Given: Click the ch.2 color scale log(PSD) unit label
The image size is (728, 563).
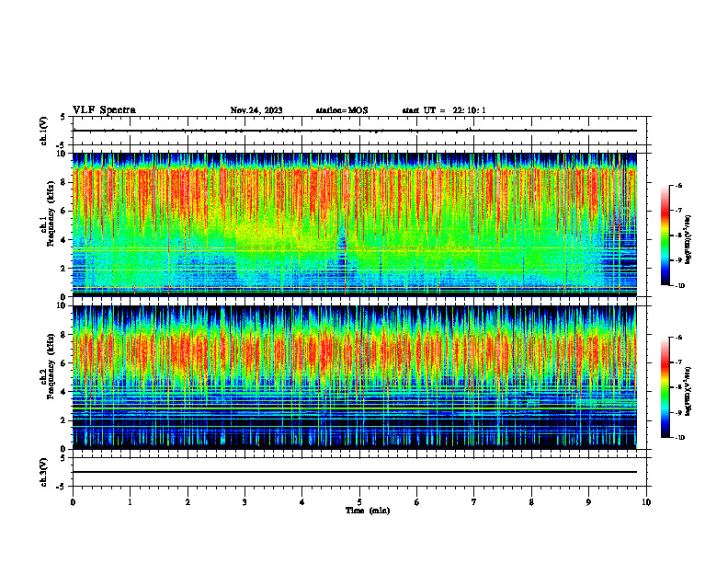Looking at the screenshot, I should point(688,391).
